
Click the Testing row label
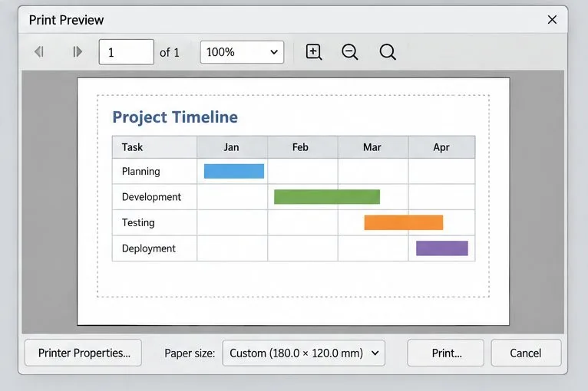(138, 223)
